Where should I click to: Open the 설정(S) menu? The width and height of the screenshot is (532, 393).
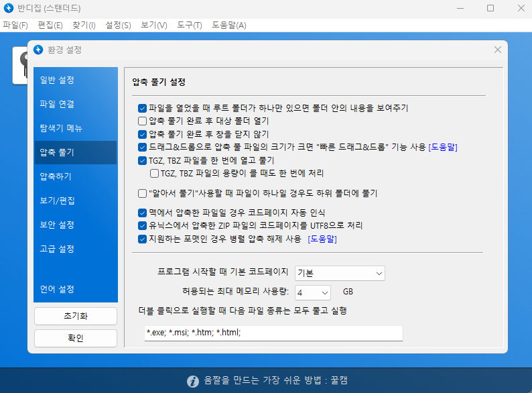[x=118, y=25]
